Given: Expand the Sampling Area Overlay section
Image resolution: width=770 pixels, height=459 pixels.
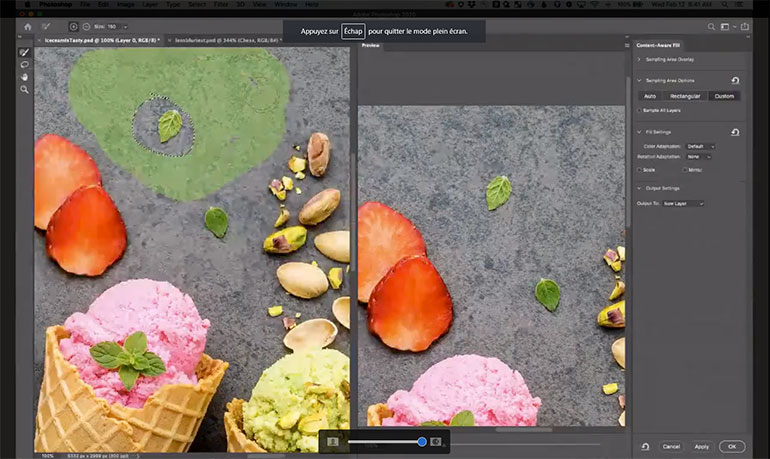Looking at the screenshot, I should (640, 61).
